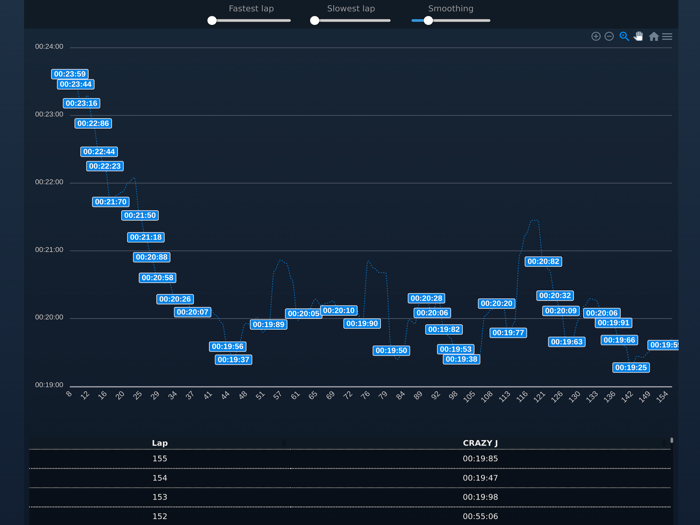This screenshot has width=700, height=525.
Task: Sort table by CRAZY J column header
Action: [x=480, y=443]
